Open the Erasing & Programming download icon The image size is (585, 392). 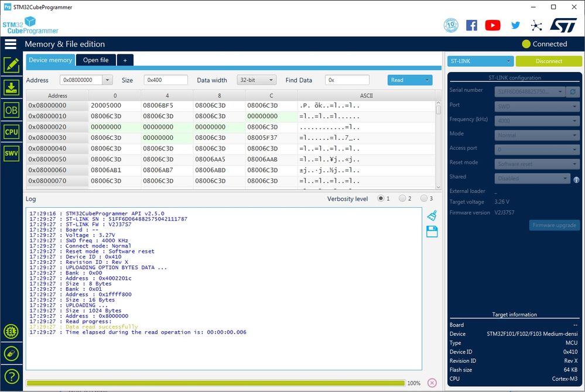click(11, 87)
